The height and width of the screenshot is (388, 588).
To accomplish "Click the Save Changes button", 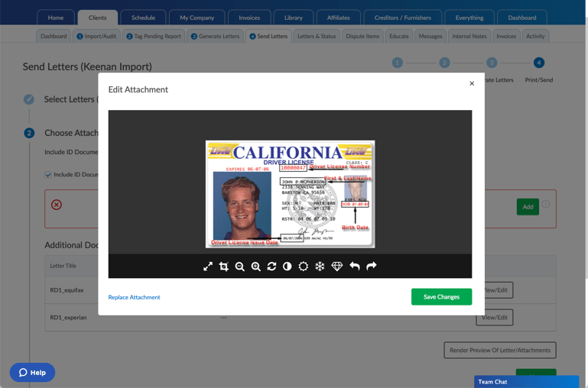I will [441, 296].
